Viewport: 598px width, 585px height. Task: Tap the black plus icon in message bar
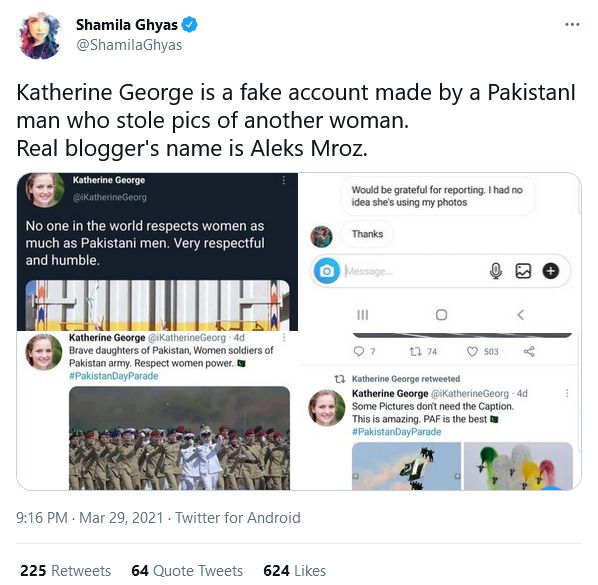[550, 271]
